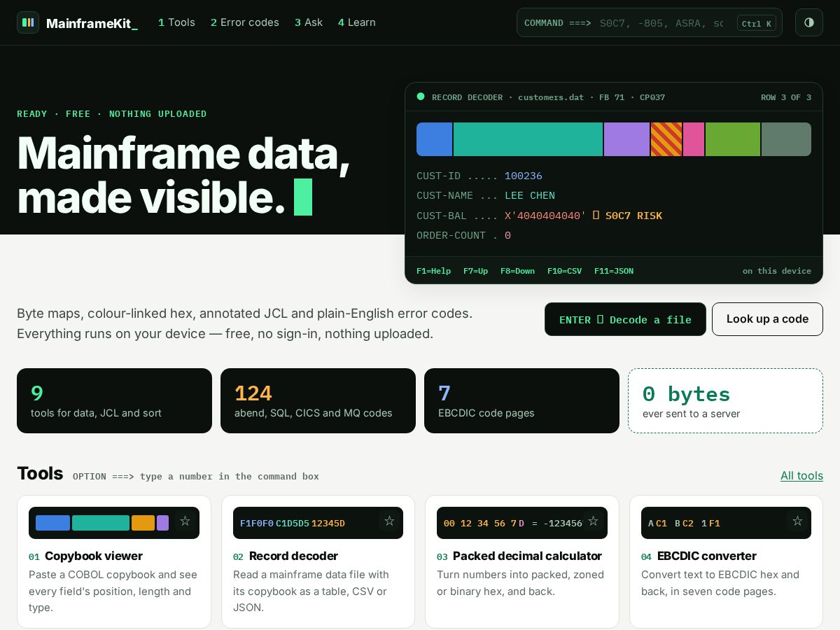Screen dimensions: 840x630
Task: Click the Record decoder hex preview thumbnail
Action: point(318,523)
